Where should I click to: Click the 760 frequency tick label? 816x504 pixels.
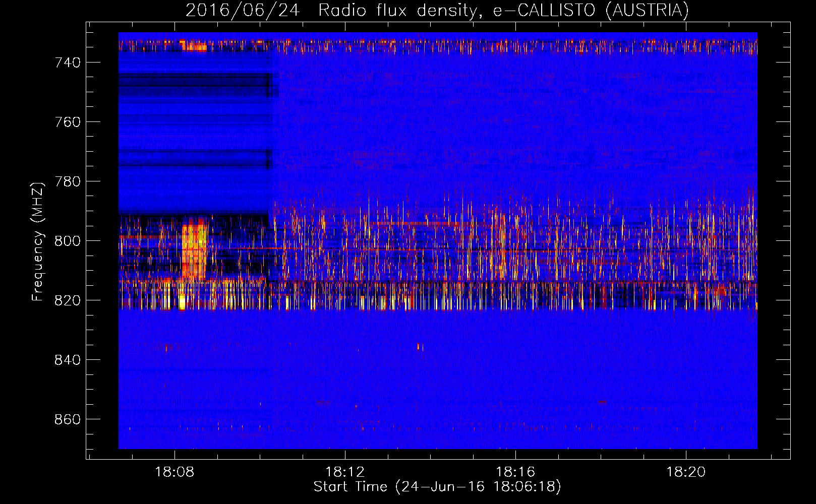(68, 122)
